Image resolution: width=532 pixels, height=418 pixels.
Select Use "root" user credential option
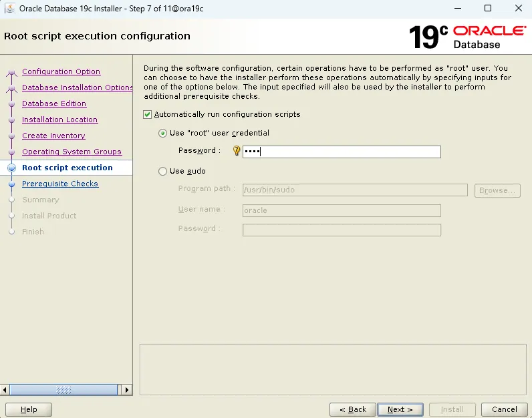[162, 134]
